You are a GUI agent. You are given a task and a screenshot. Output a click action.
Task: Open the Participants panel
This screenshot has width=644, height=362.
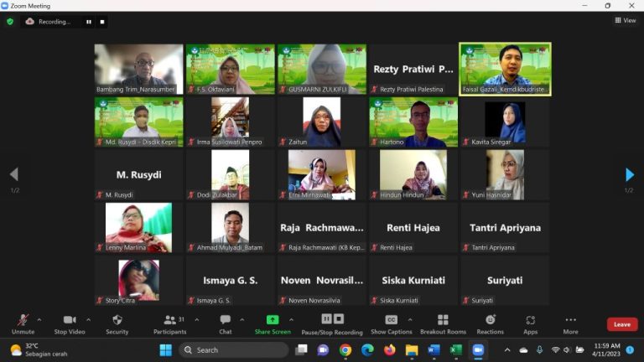[169, 324]
